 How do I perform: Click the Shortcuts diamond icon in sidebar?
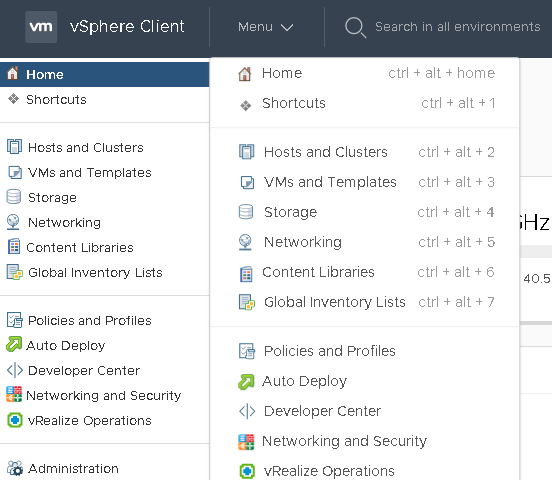click(14, 99)
